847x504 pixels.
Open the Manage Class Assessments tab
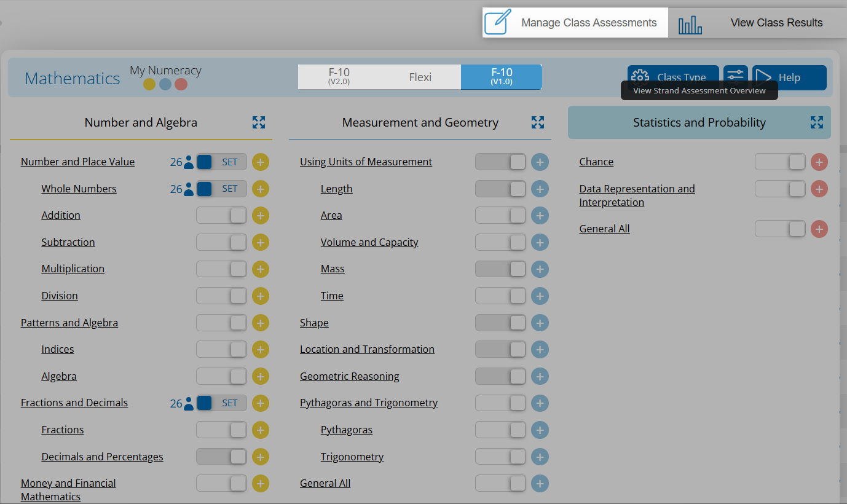(575, 23)
